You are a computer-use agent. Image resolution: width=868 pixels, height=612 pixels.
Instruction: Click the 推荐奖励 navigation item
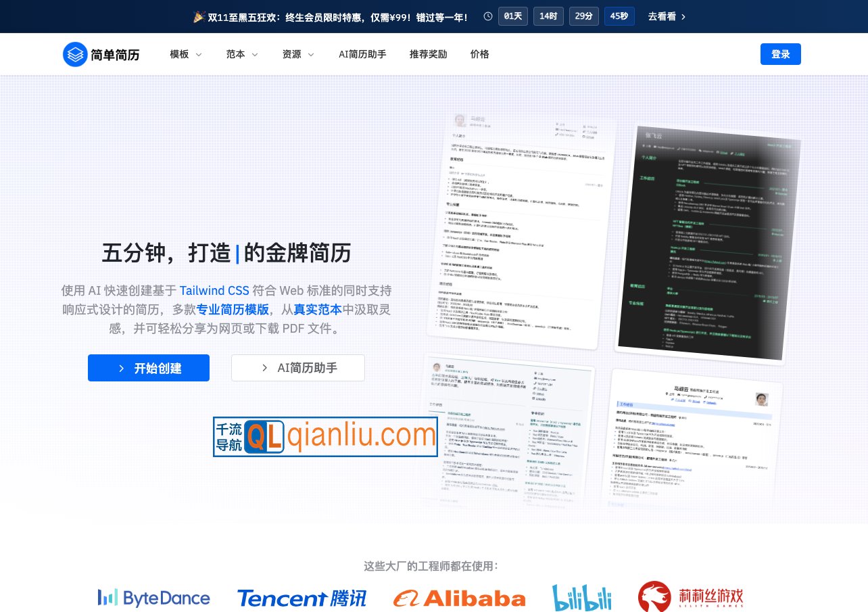(428, 54)
